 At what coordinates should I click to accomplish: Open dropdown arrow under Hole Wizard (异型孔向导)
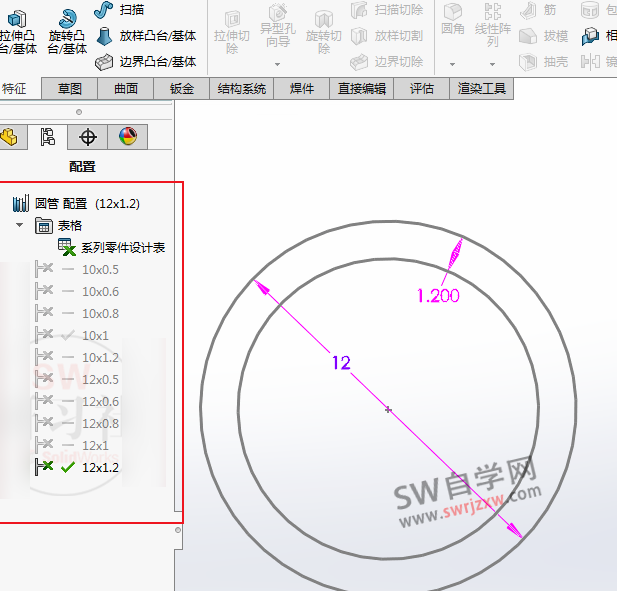coord(278,64)
